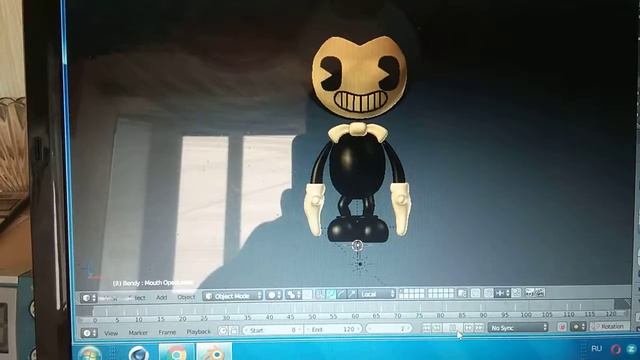Select the scale manipulator
This screenshot has width=640, height=360.
tap(351, 294)
